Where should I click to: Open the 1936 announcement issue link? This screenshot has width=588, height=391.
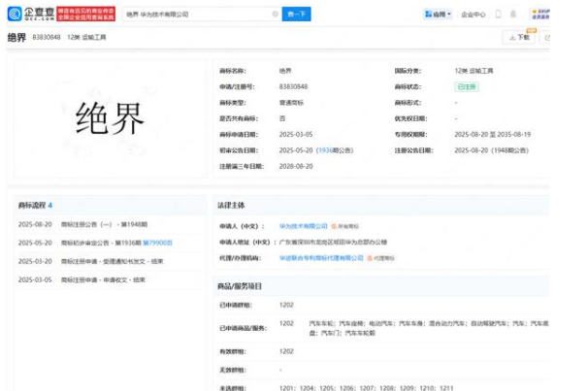click(324, 150)
